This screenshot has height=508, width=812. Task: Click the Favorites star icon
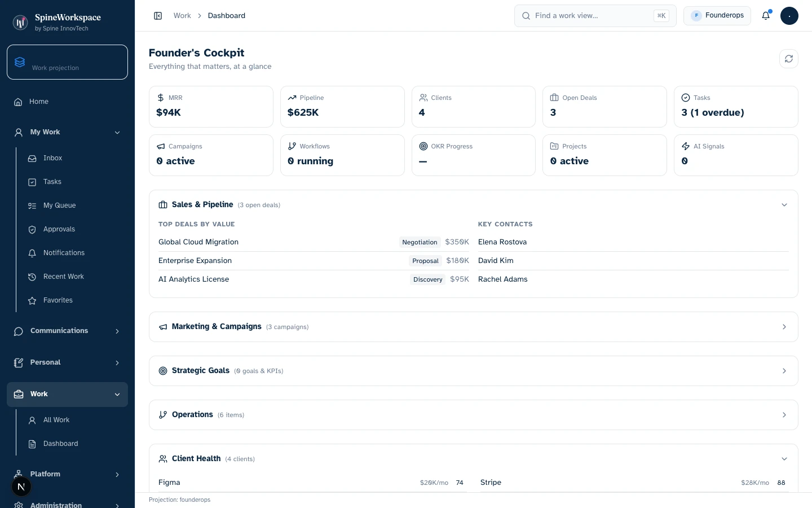pos(32,301)
